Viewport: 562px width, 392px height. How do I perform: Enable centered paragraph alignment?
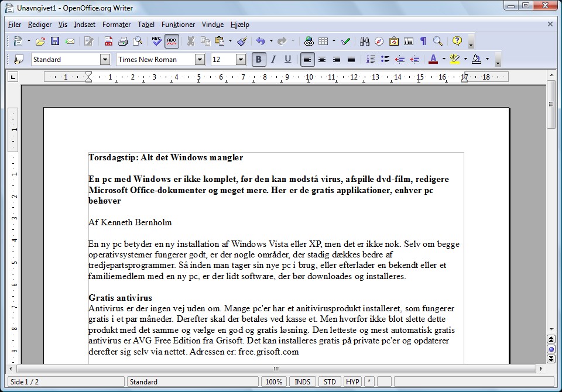(x=322, y=59)
